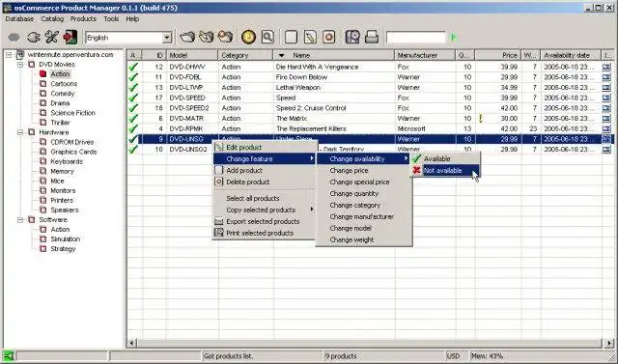This screenshot has width=618, height=364.
Task: Click the green plus icon beside search box
Action: (x=453, y=38)
